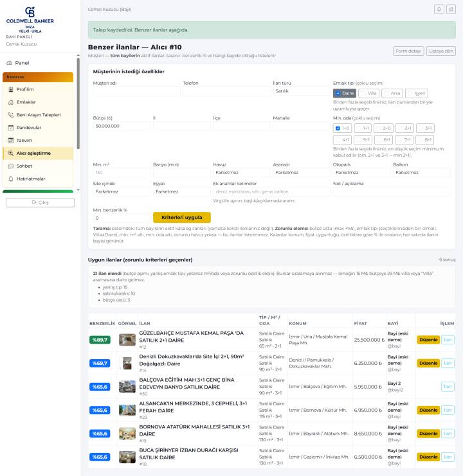Click the Müşteri adı input field
This screenshot has width=463, height=476.
pos(136,91)
